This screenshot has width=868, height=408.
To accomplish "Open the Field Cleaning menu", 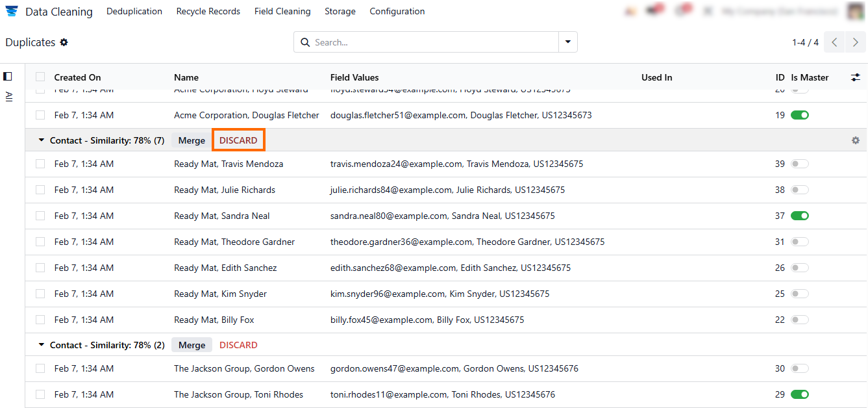I will click(282, 11).
